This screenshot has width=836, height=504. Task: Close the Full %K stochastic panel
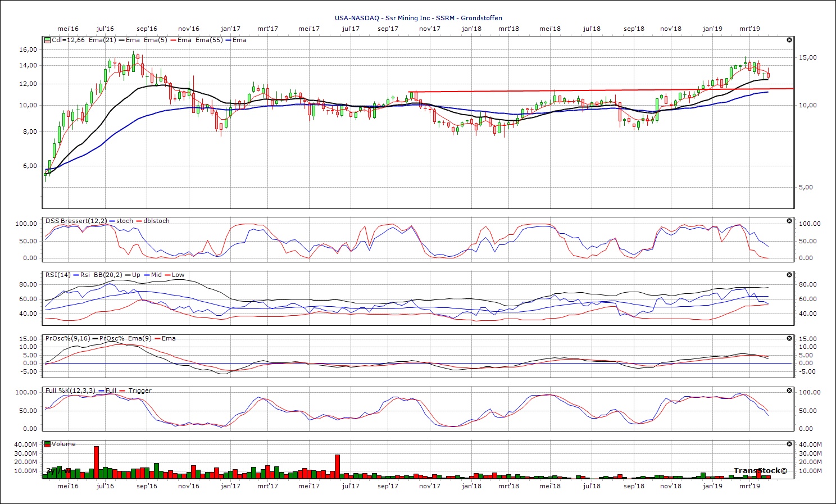coord(789,391)
